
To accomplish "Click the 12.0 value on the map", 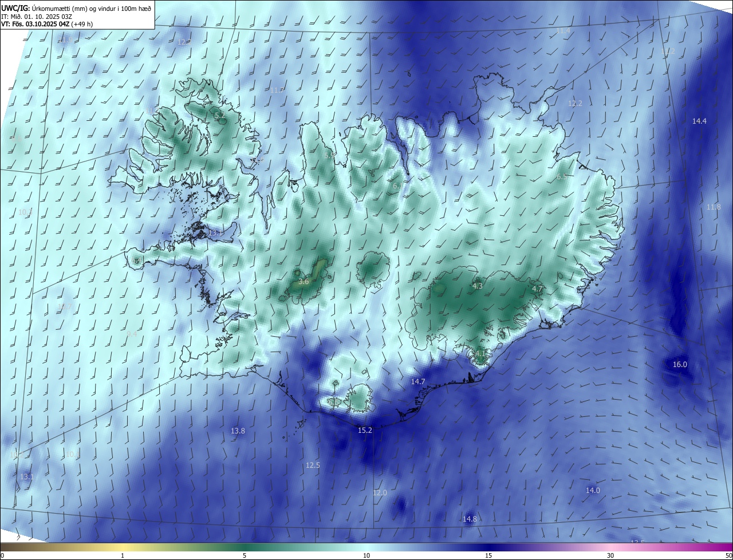I will 380,493.
